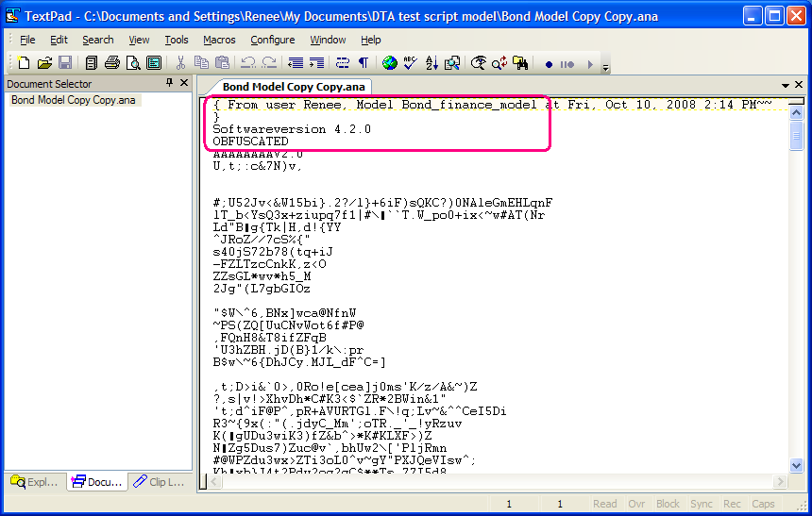Viewport: 812px width, 516px height.
Task: Click the vertical scrollbar down arrow
Action: click(797, 465)
